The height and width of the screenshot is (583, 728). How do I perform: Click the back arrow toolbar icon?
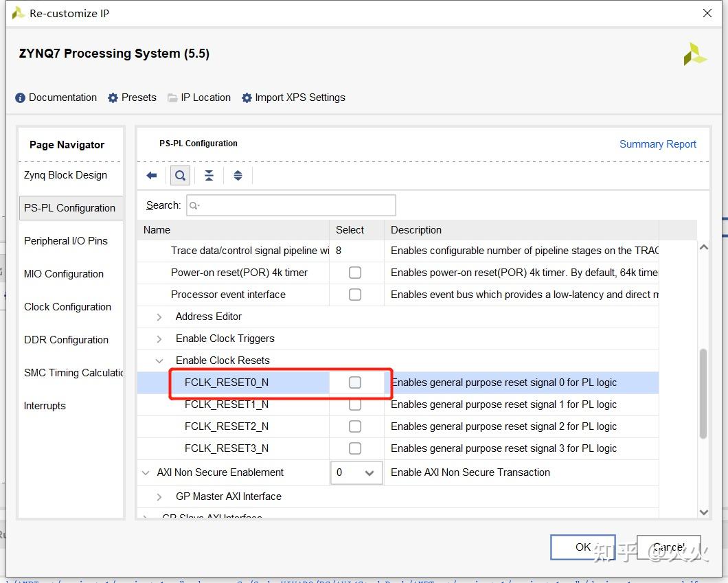point(152,176)
